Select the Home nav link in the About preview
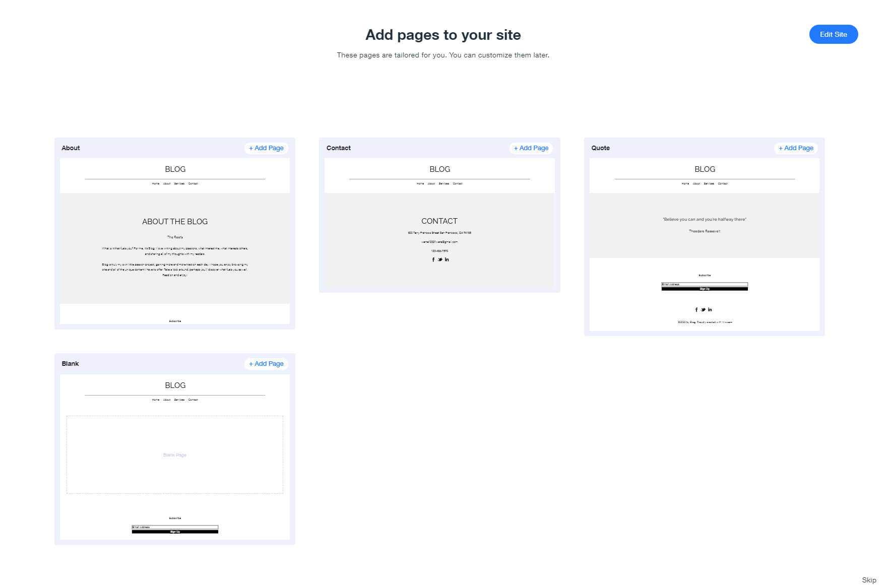 point(155,183)
